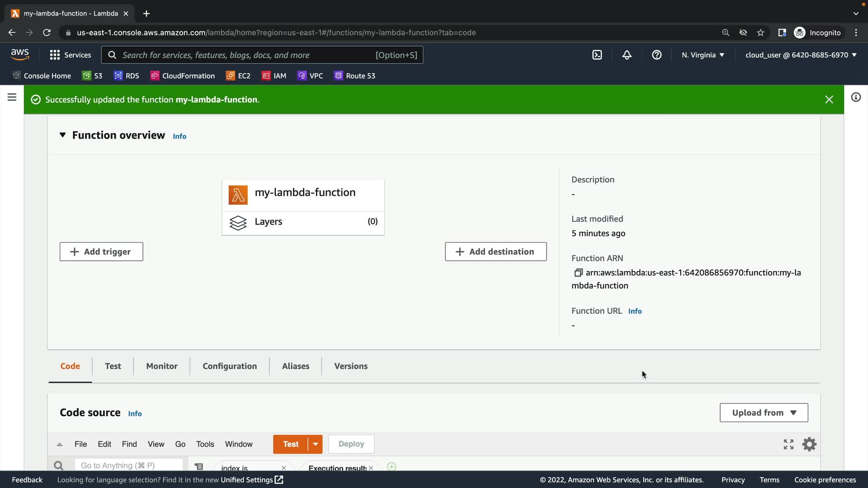Screen dimensions: 868x488
Task: Open S3 shortcut in favorites bar
Action: tap(92, 76)
